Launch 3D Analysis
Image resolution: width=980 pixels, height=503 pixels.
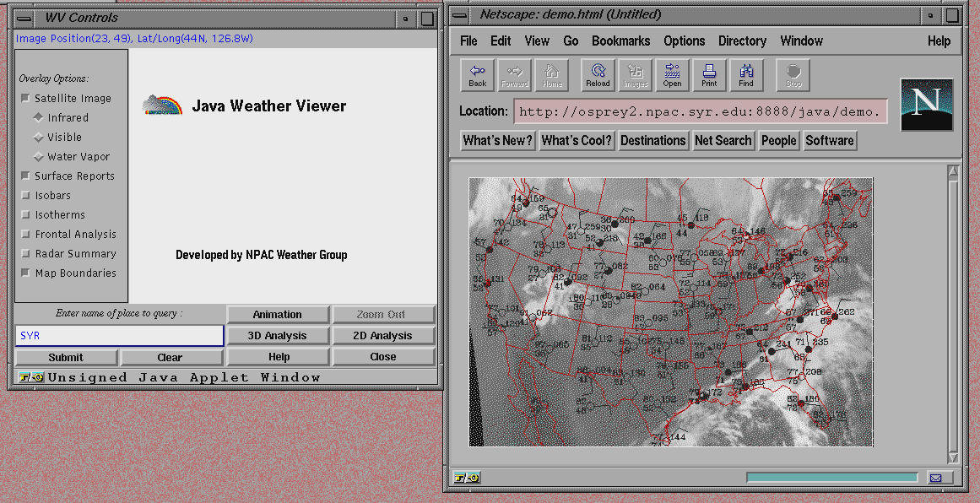click(x=277, y=336)
